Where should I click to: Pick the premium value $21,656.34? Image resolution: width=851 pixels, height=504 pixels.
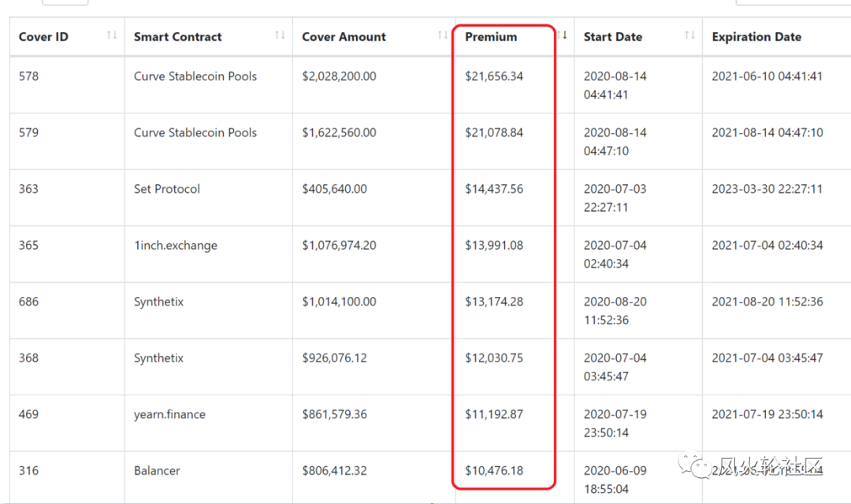(494, 76)
